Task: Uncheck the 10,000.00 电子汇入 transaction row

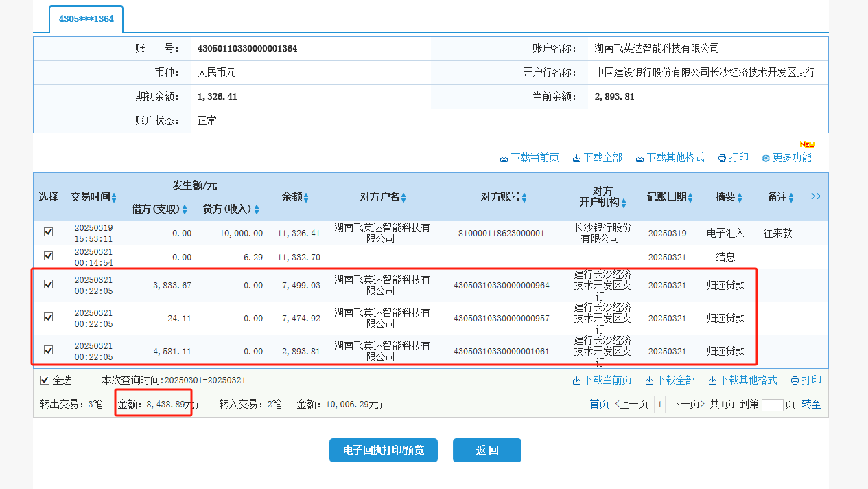Action: tap(48, 232)
